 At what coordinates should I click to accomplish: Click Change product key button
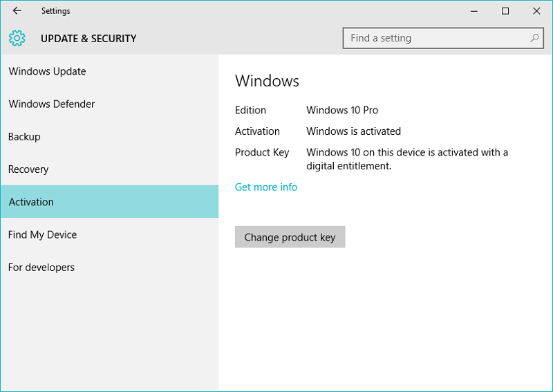290,237
